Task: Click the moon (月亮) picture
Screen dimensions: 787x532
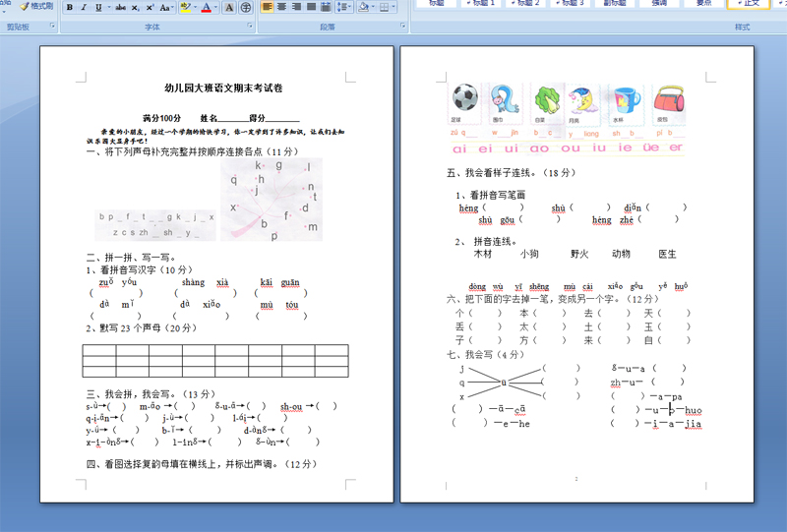Action: coord(582,100)
